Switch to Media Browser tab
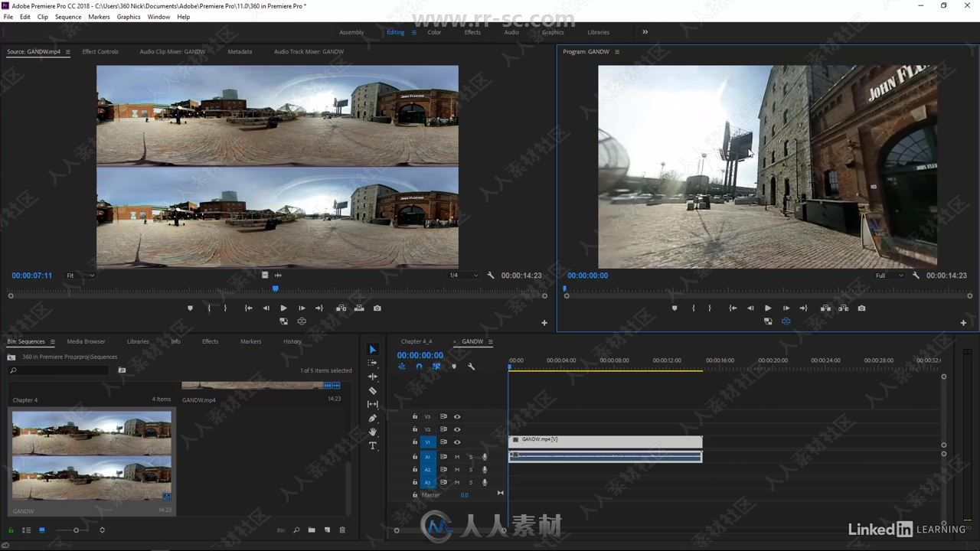Viewport: 980px width, 551px height. tap(86, 341)
